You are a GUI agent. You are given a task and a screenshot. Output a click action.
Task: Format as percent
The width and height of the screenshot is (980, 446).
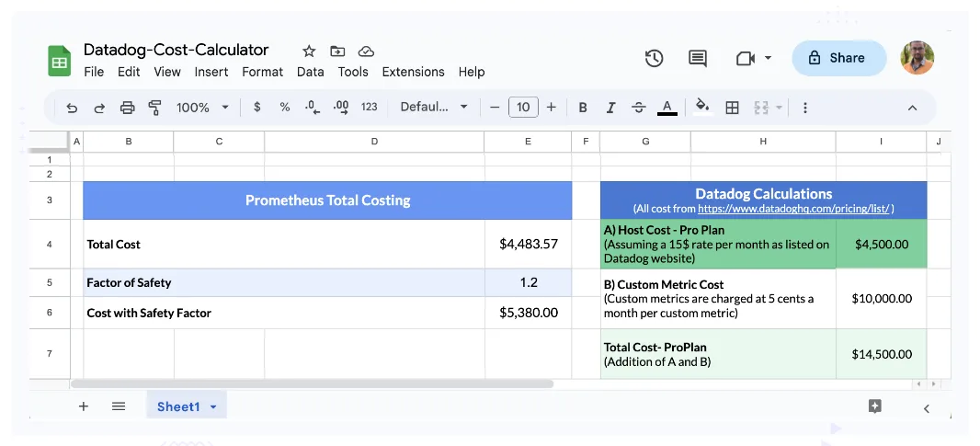click(284, 107)
